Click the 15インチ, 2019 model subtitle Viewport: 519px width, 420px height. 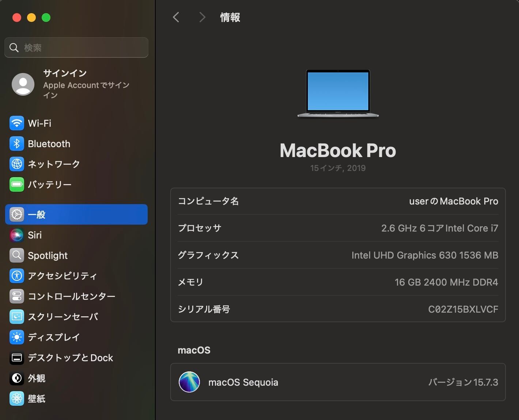pyautogui.click(x=338, y=168)
